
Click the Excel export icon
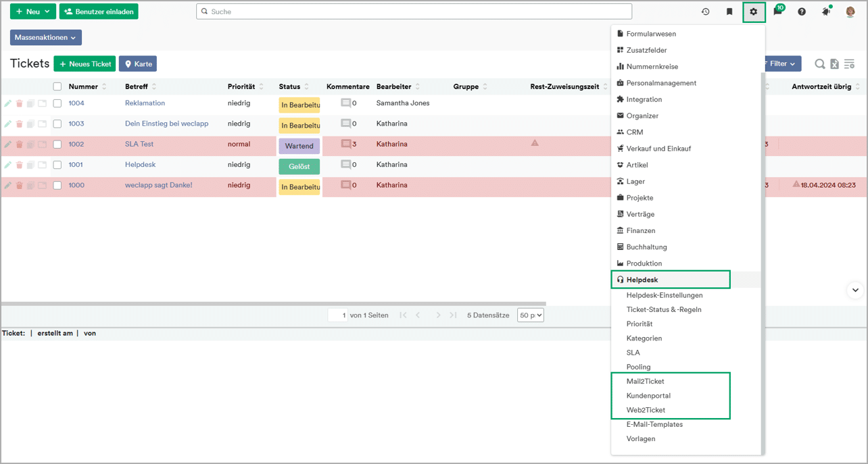click(x=835, y=64)
